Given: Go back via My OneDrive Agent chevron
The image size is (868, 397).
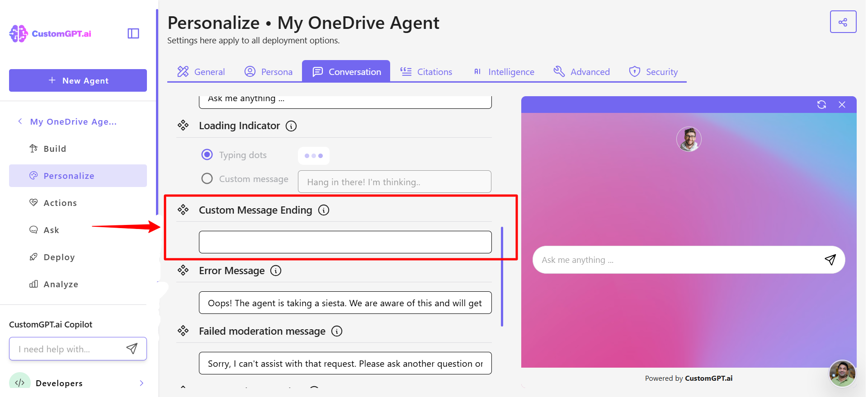Looking at the screenshot, I should point(20,121).
